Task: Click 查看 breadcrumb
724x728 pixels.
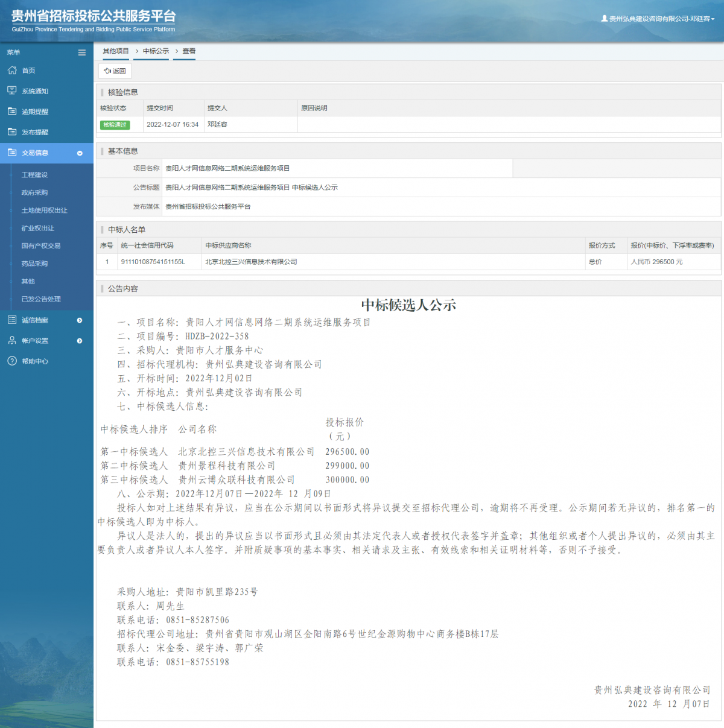Action: tap(189, 51)
